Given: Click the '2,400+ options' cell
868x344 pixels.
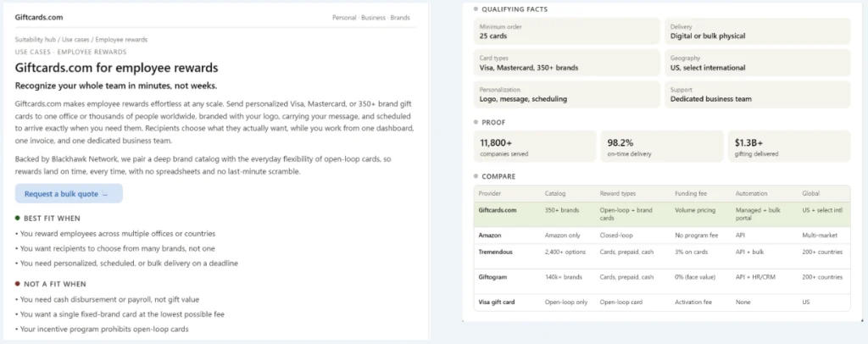Looking at the screenshot, I should 566,252.
